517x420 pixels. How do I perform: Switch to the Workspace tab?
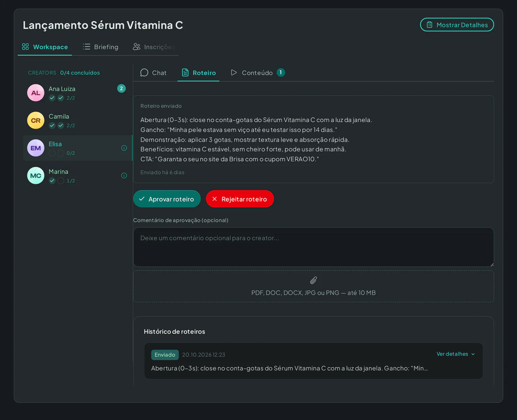(x=45, y=47)
